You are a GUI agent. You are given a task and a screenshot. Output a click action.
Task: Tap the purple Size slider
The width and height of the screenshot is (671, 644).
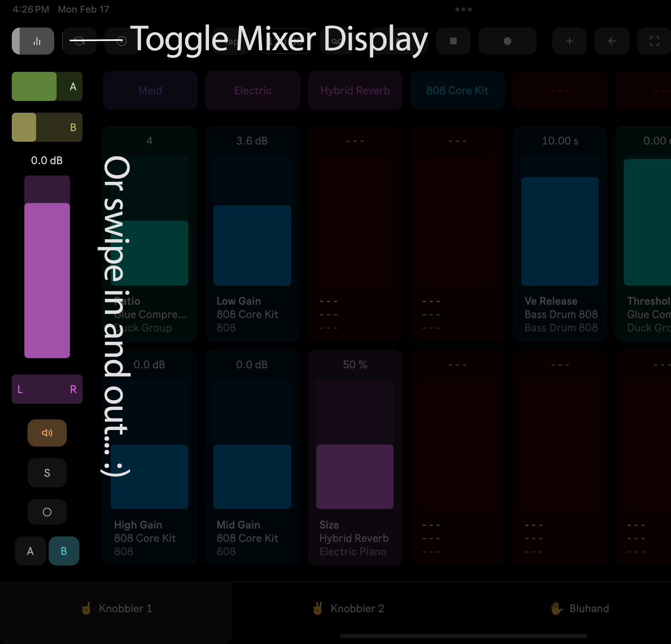(355, 445)
